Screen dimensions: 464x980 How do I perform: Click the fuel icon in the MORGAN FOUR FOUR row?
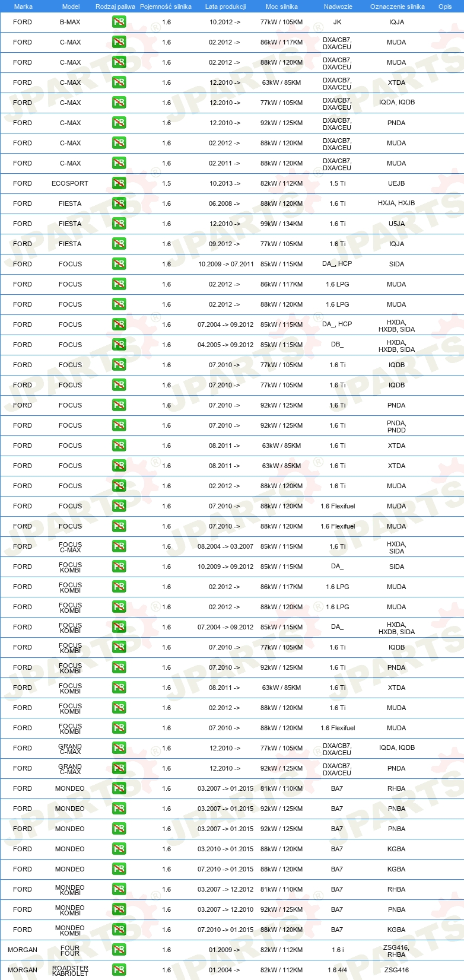tap(119, 950)
